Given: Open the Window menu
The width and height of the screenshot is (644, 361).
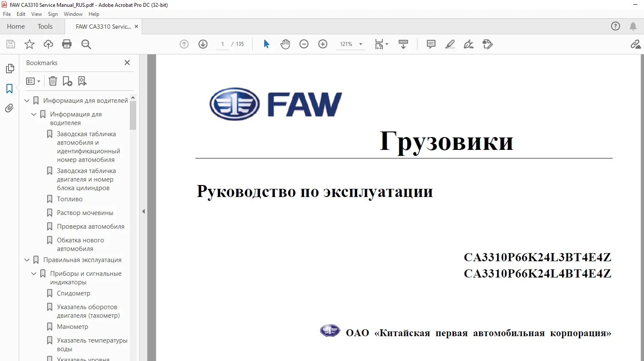Looking at the screenshot, I should coord(73,14).
